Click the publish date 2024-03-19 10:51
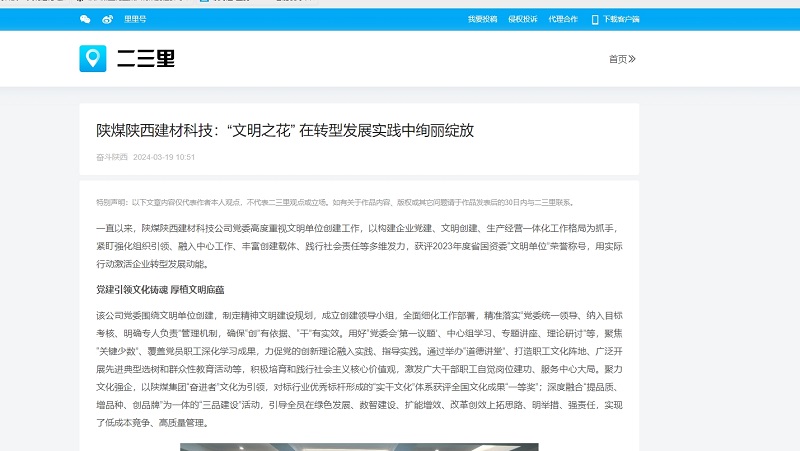800x451 pixels. 164,157
